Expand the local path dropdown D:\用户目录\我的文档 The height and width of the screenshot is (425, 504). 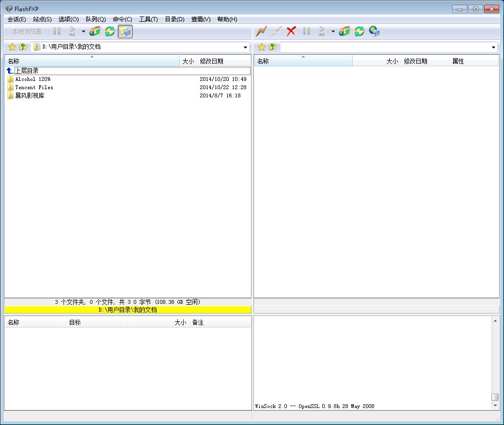point(246,47)
